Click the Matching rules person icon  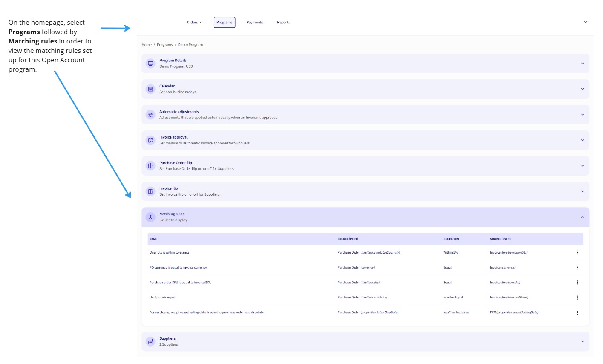pyautogui.click(x=150, y=217)
